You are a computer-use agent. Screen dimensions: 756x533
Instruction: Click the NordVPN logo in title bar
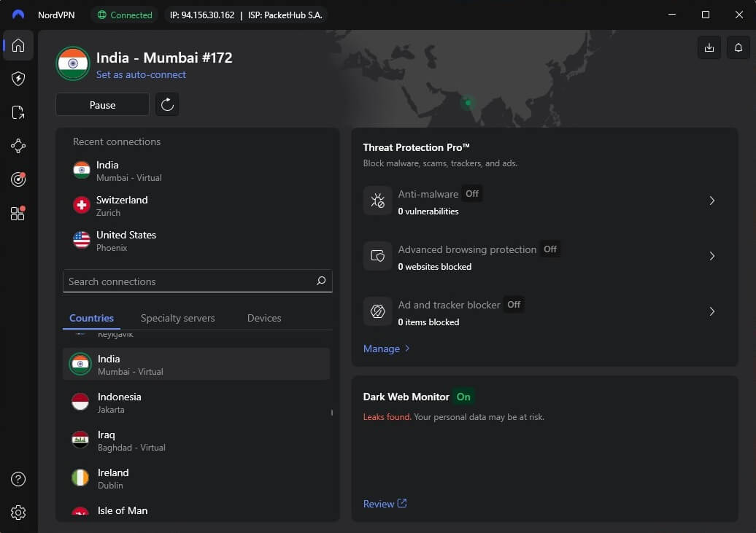tap(18, 15)
